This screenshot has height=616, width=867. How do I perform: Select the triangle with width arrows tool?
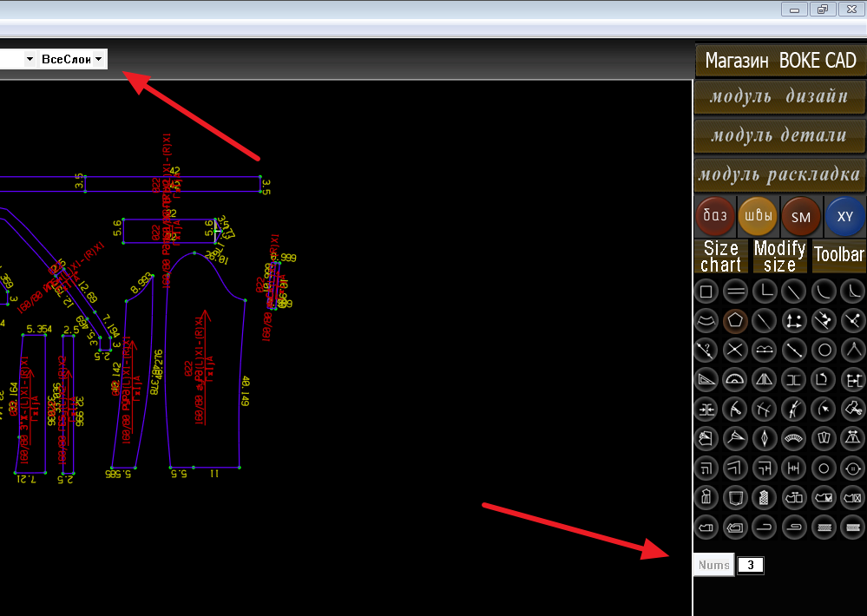[853, 439]
